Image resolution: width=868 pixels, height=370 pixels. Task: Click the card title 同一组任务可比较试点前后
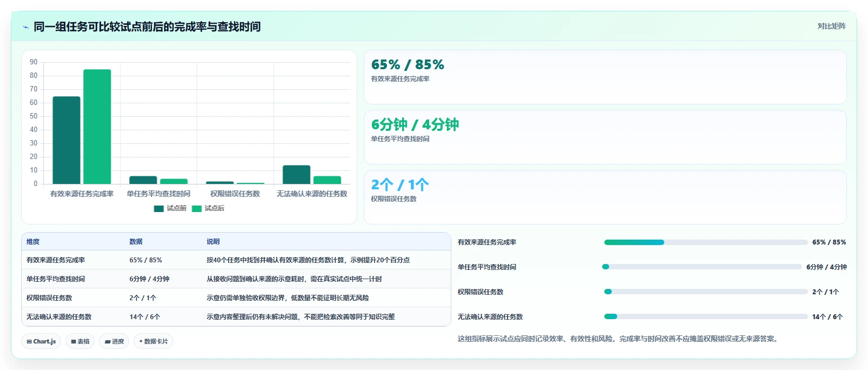click(147, 27)
